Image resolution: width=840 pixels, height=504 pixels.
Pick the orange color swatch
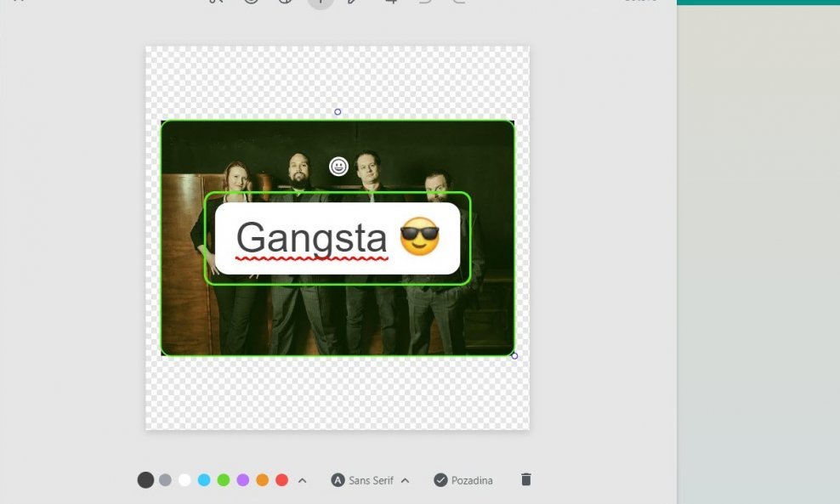click(263, 480)
